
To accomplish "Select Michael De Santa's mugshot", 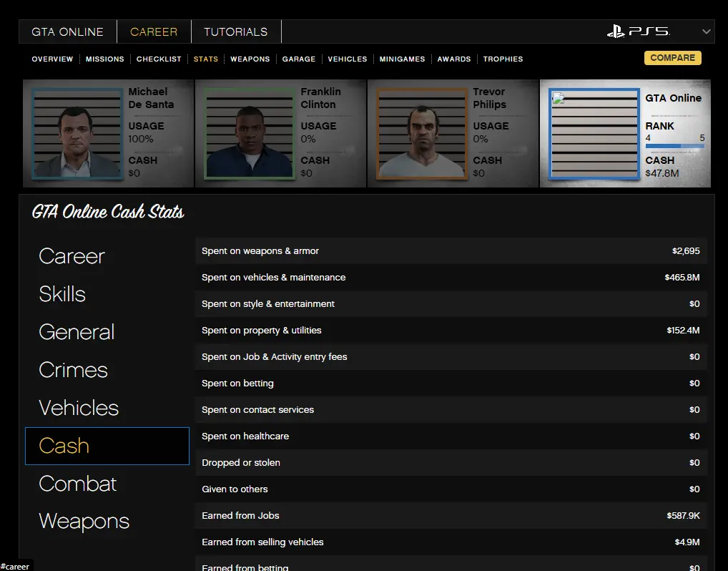I will coord(77,133).
